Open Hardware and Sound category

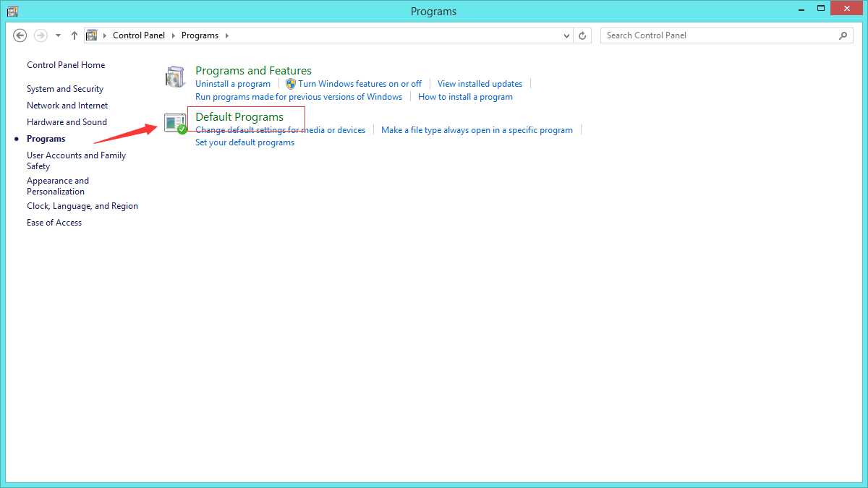pos(67,122)
